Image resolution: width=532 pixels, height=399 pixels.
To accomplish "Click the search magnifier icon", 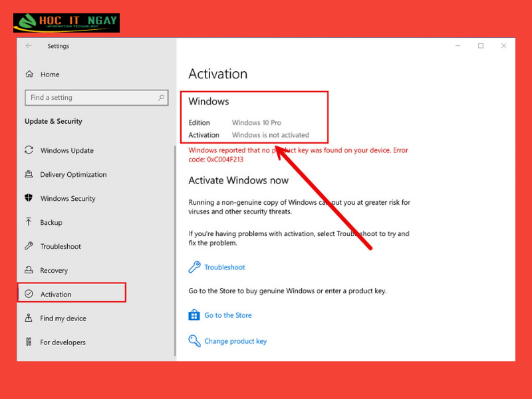I will point(161,98).
